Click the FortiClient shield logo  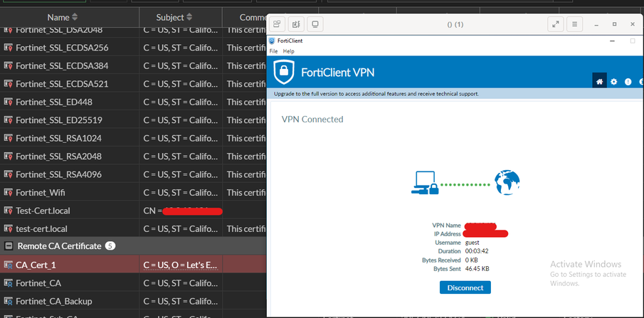284,73
